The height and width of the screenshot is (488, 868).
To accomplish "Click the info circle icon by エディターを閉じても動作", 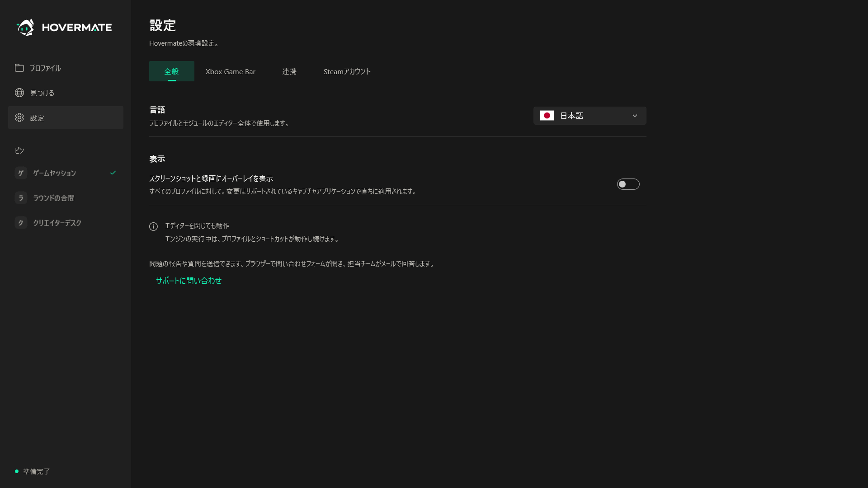I will pyautogui.click(x=154, y=226).
